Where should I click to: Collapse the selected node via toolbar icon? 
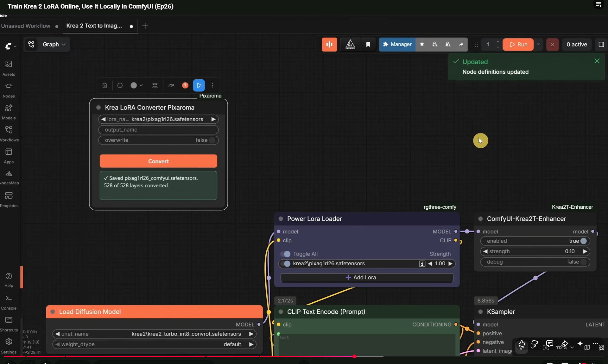tap(155, 85)
